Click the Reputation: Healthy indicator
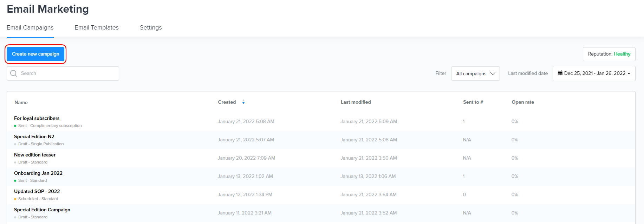644x224 pixels. (609, 54)
